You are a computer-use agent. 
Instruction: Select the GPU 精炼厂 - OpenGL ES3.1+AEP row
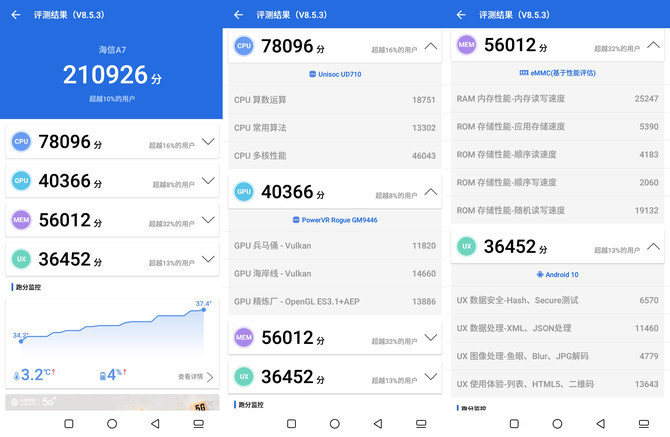[x=335, y=301]
